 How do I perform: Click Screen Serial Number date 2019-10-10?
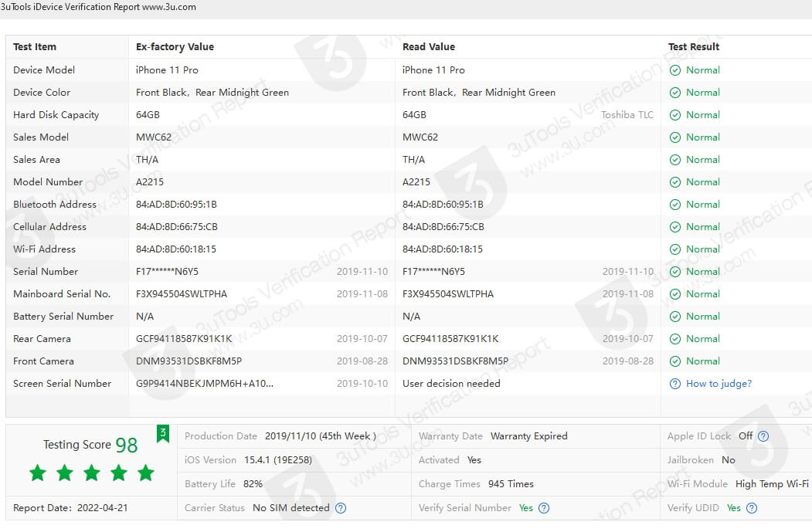(x=362, y=384)
